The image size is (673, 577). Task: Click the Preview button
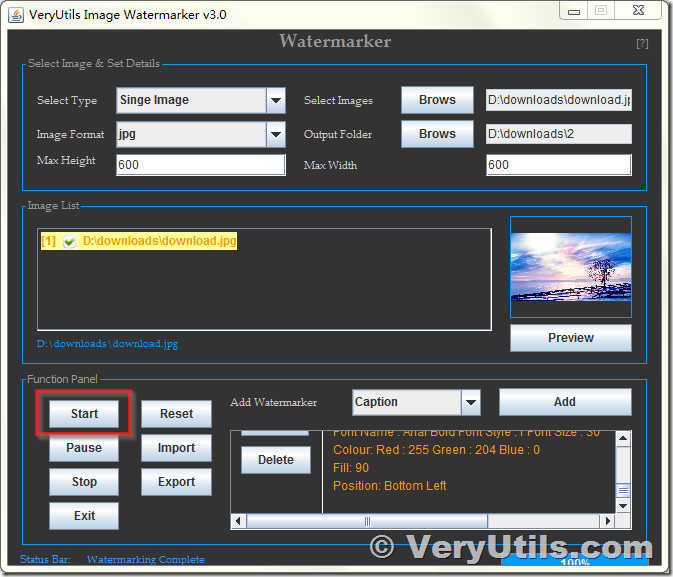coord(570,338)
